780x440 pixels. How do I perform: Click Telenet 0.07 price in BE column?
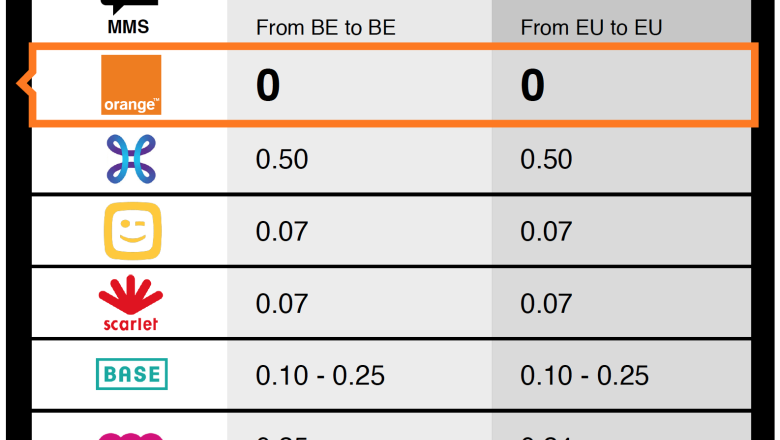[282, 232]
